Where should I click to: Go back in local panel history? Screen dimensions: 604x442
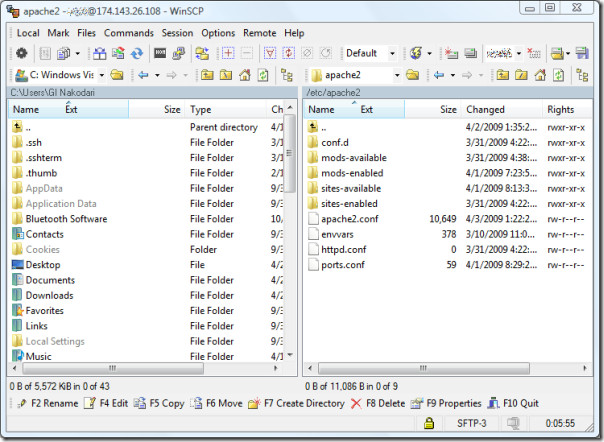pyautogui.click(x=143, y=75)
